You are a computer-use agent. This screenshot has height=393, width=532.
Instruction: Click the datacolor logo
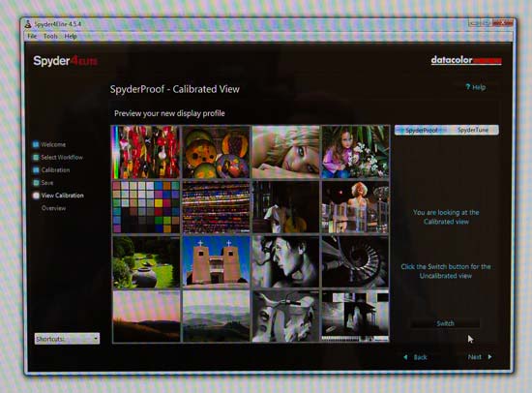[466, 60]
